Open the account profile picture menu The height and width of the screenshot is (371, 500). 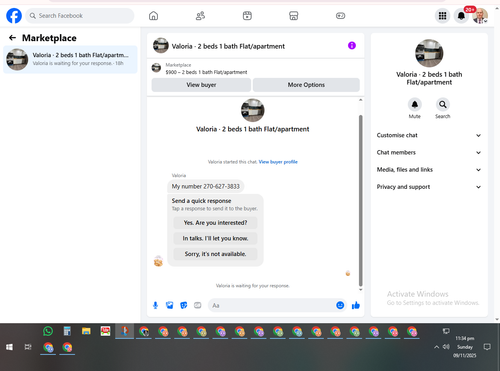(480, 16)
